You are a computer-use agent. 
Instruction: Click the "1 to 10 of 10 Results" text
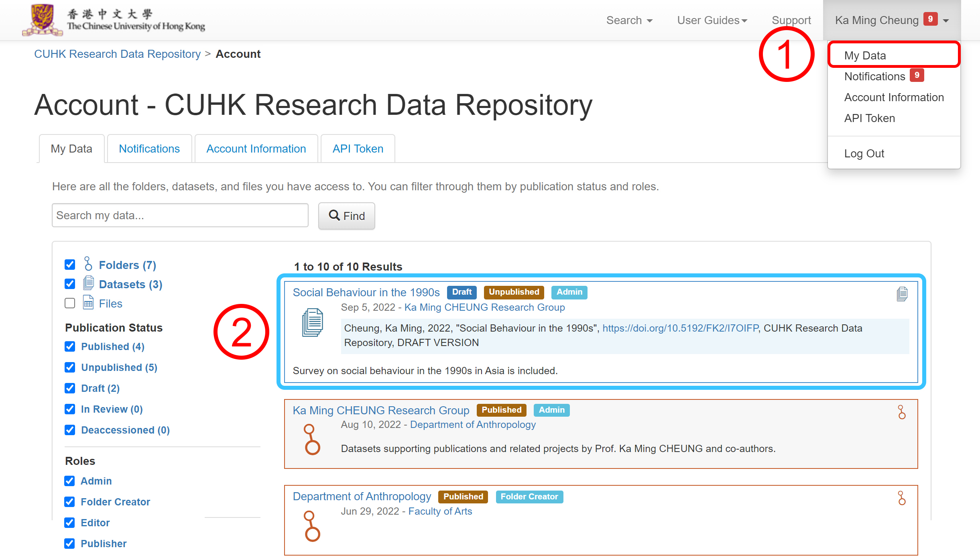348,267
